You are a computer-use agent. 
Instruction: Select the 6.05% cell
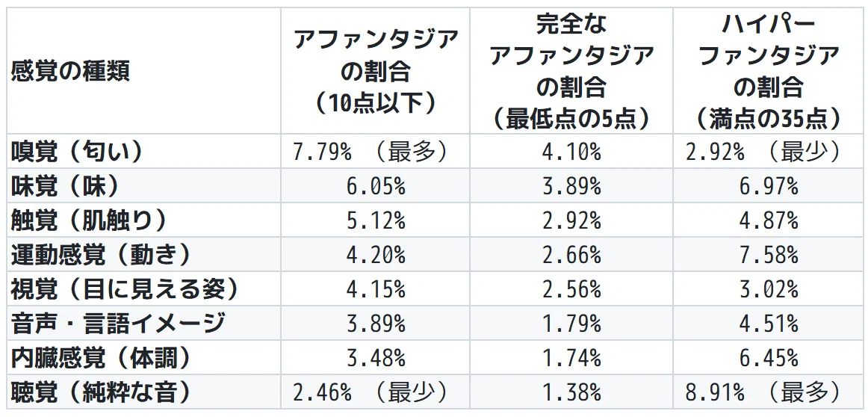coord(375,185)
